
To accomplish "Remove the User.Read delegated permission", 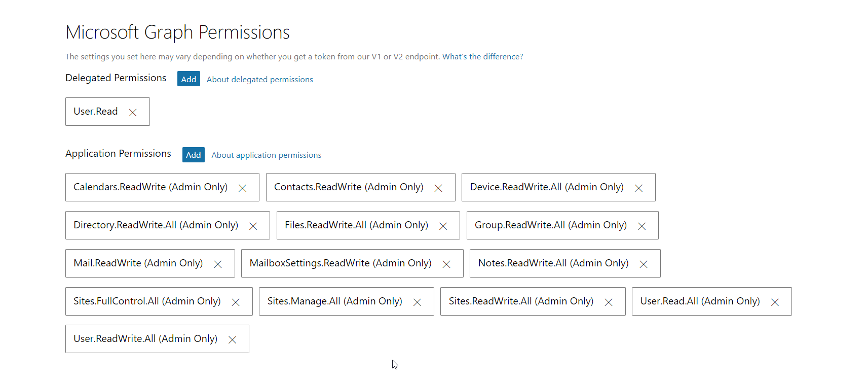I will 133,113.
